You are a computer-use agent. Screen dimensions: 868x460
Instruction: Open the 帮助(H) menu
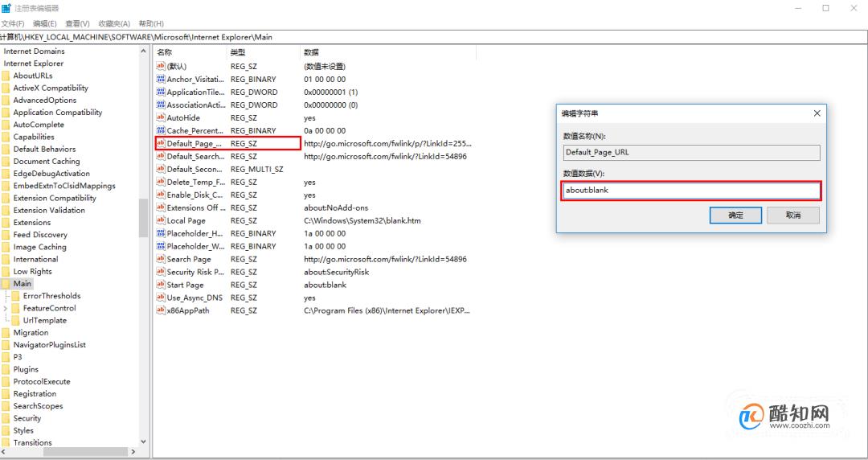point(151,24)
